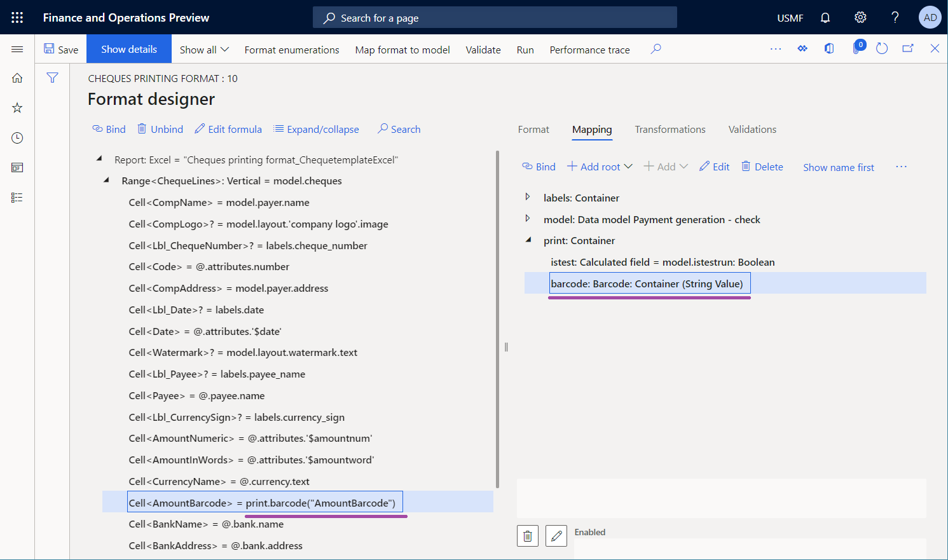Go to the Home page icon
The image size is (948, 560).
(17, 78)
